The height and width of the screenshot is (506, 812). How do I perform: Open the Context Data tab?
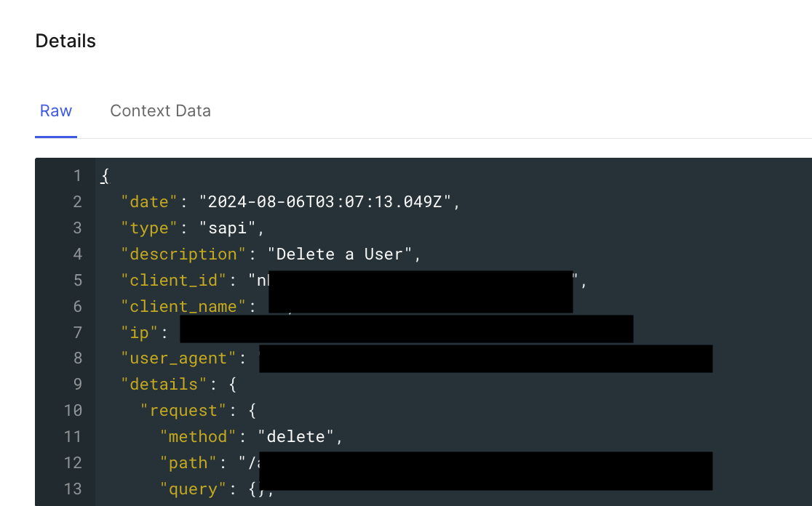(160, 111)
